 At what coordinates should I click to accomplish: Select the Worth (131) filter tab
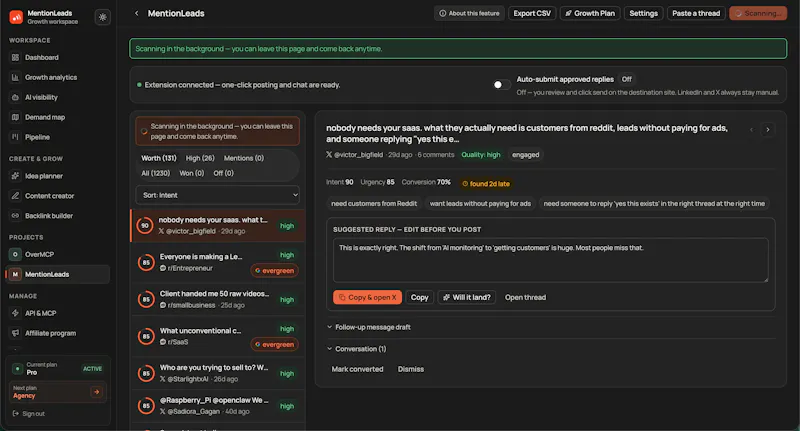159,158
